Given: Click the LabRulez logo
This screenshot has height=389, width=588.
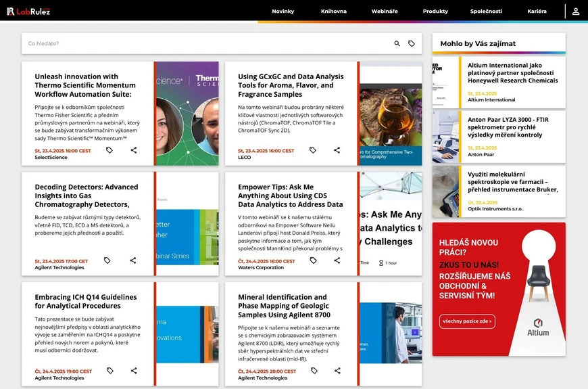Looking at the screenshot, I should tap(28, 12).
